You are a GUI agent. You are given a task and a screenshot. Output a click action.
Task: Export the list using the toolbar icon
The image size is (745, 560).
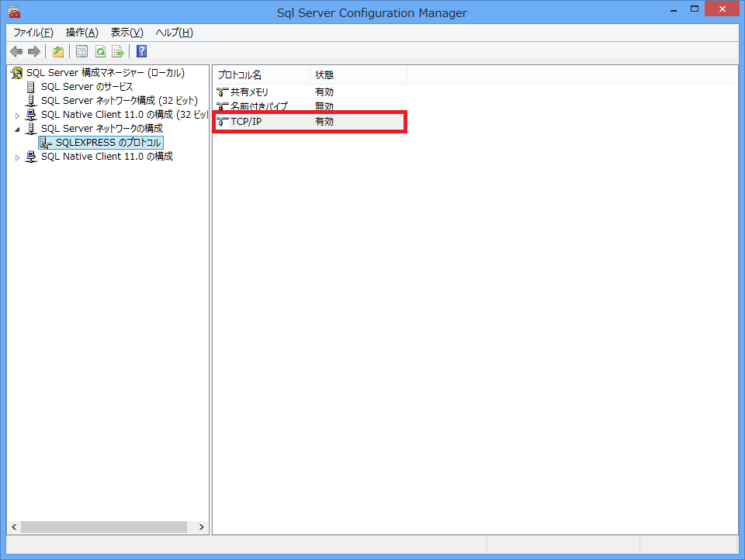click(117, 51)
